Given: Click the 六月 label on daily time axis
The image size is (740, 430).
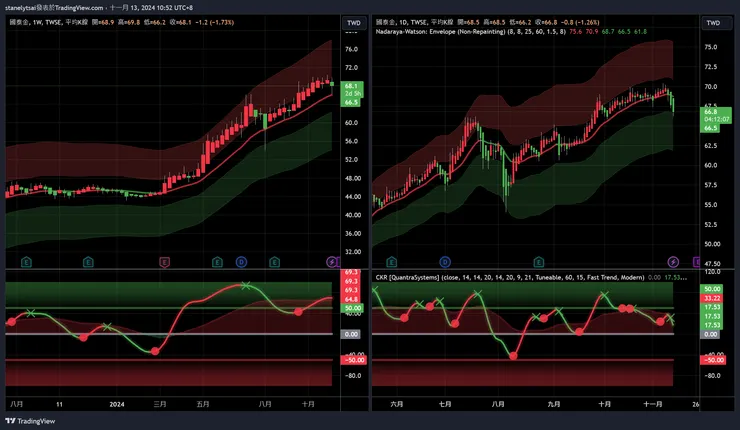Looking at the screenshot, I should (x=397, y=405).
